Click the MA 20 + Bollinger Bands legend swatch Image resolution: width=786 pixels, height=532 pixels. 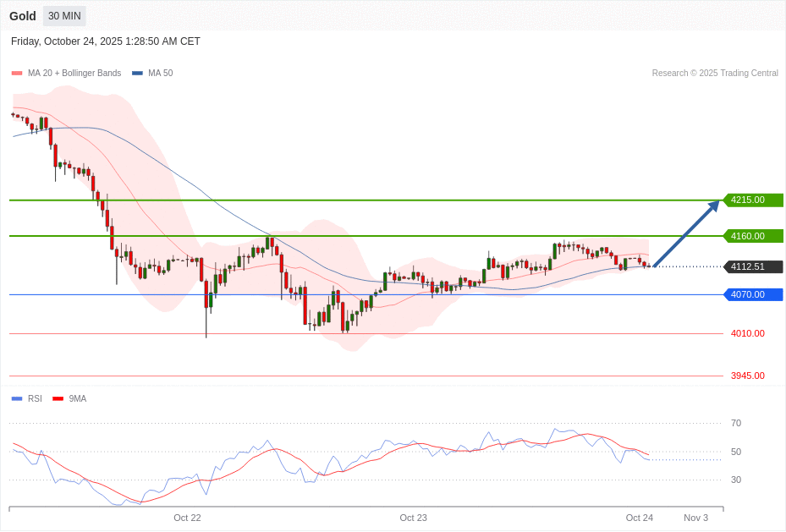[x=17, y=74]
